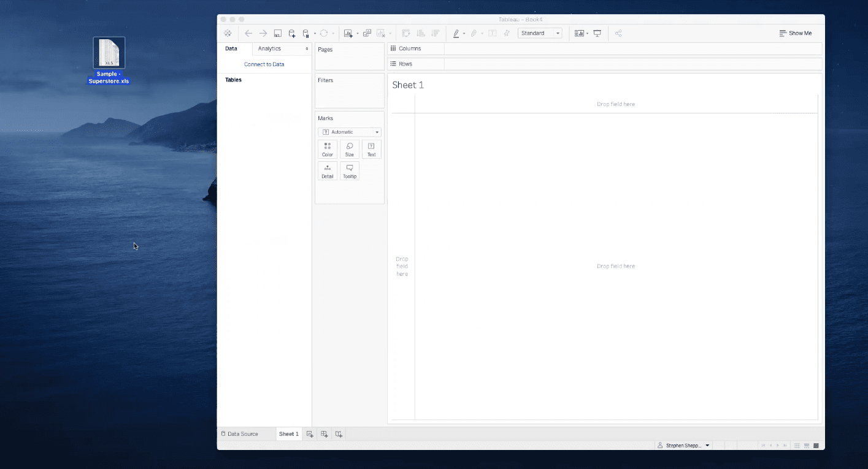Image resolution: width=868 pixels, height=469 pixels.
Task: Open the Data Source tab
Action: click(244, 433)
